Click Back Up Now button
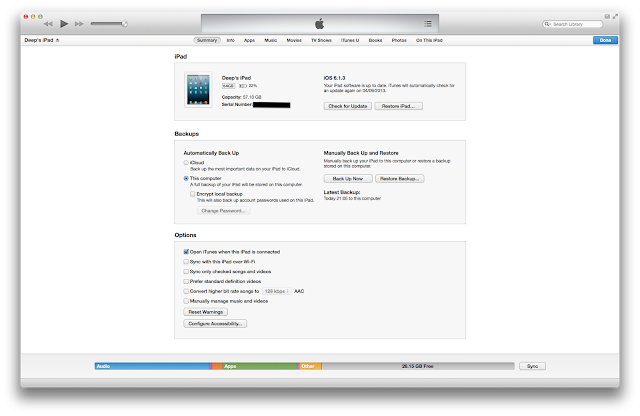This screenshot has width=640, height=416. tap(348, 178)
